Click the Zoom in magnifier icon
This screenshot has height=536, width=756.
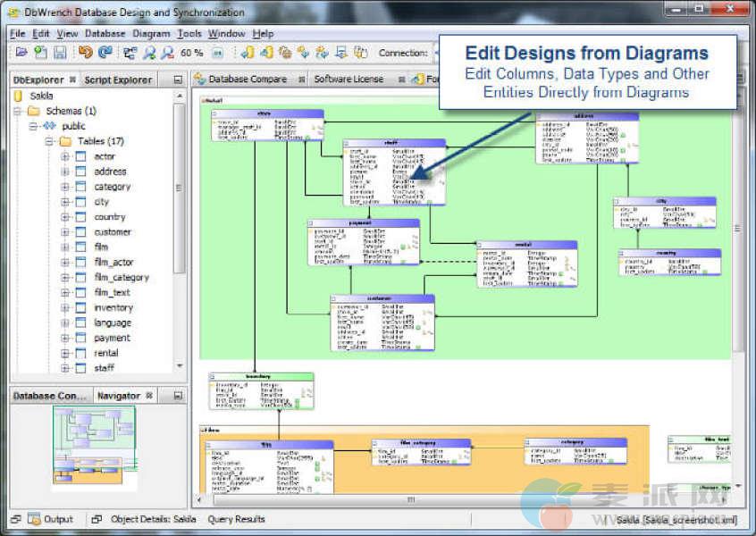coord(150,53)
